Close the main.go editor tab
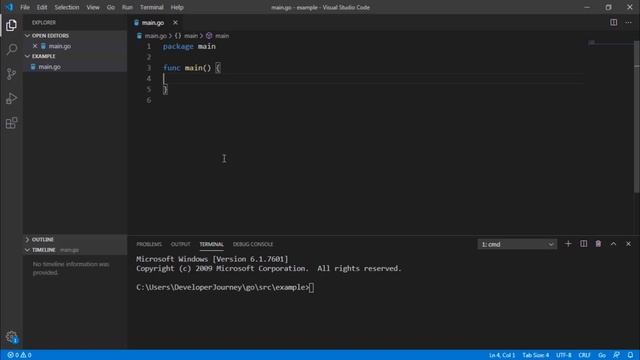Image resolution: width=640 pixels, height=360 pixels. click(175, 22)
